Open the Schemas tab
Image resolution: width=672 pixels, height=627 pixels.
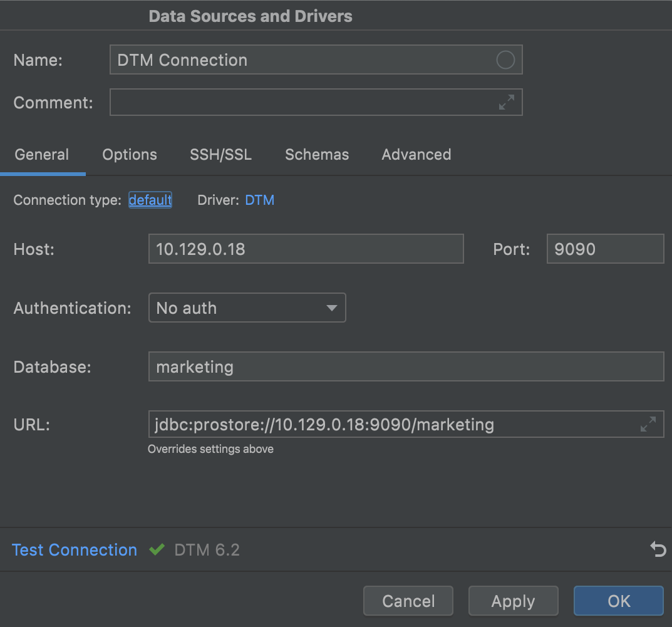point(317,155)
